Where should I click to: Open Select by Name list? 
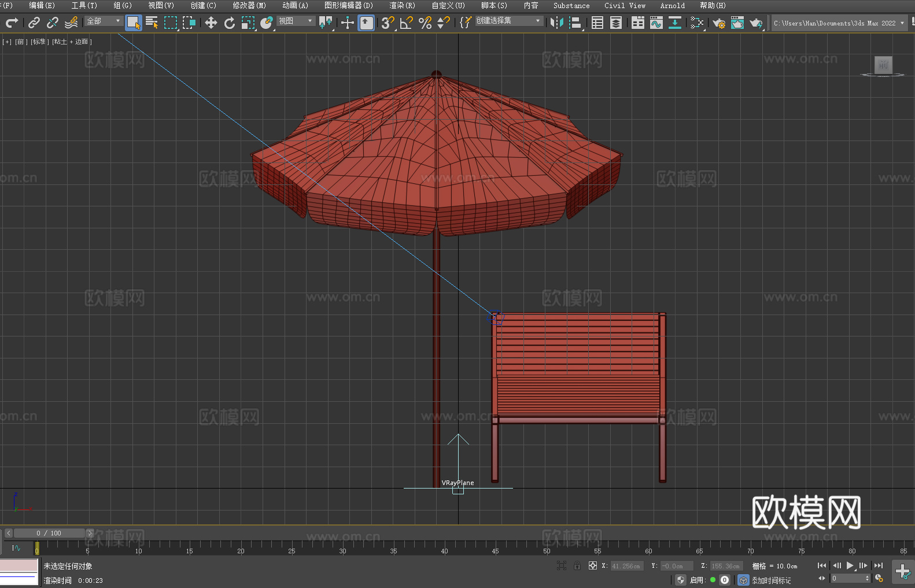click(152, 23)
